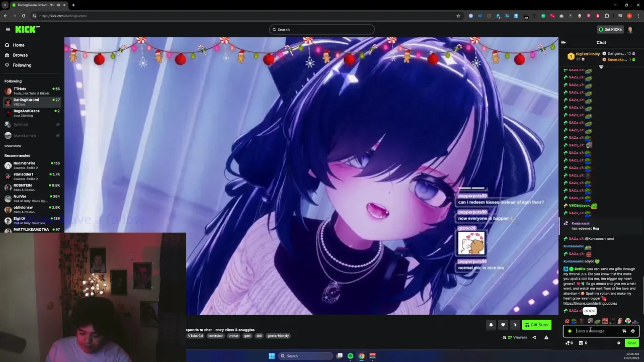Open offline ItsmeSalman channel
Viewport: 644px width, 362px height.
(x=32, y=135)
